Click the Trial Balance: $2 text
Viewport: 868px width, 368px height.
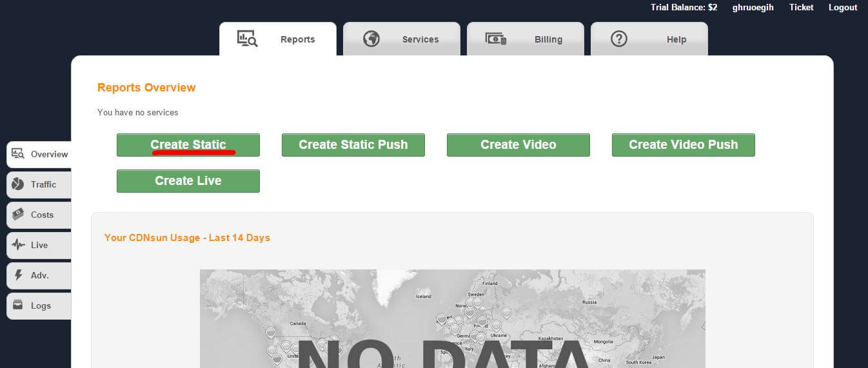click(684, 7)
